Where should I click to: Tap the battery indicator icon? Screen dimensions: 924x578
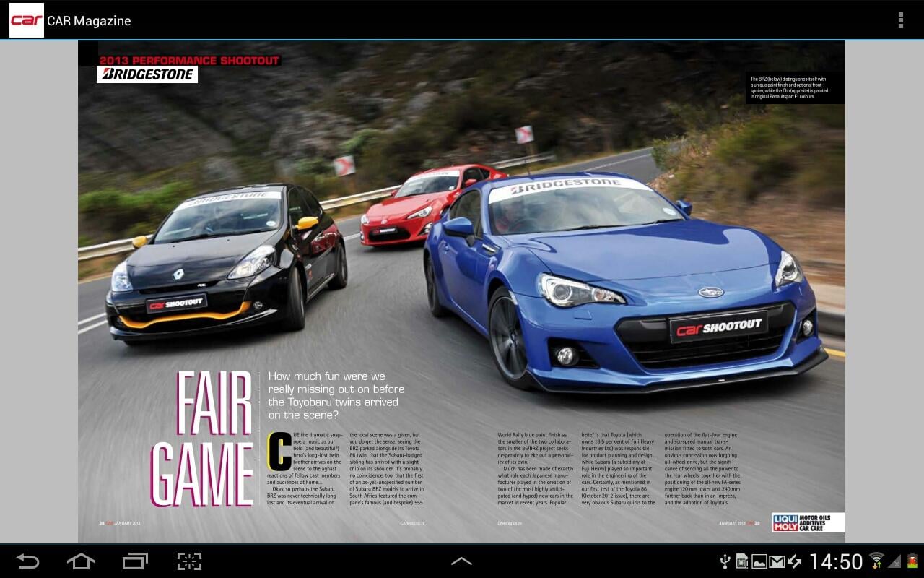[x=912, y=561]
